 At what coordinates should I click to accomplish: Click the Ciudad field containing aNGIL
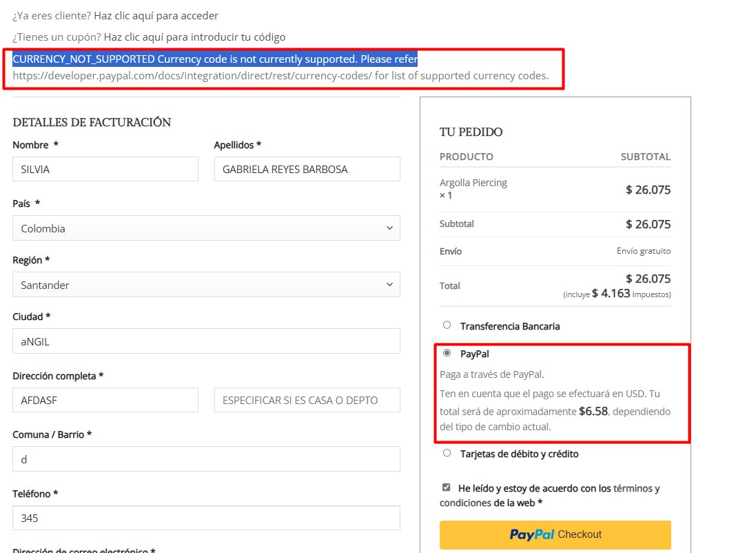[x=205, y=341]
